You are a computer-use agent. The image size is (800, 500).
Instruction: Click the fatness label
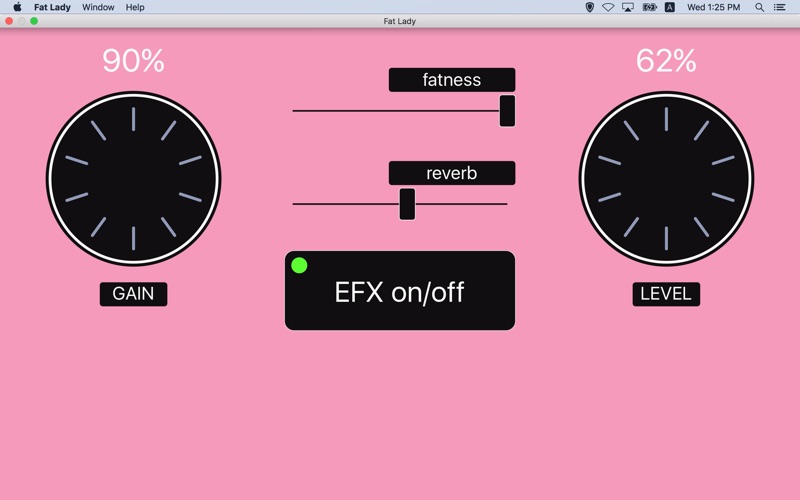(x=452, y=80)
